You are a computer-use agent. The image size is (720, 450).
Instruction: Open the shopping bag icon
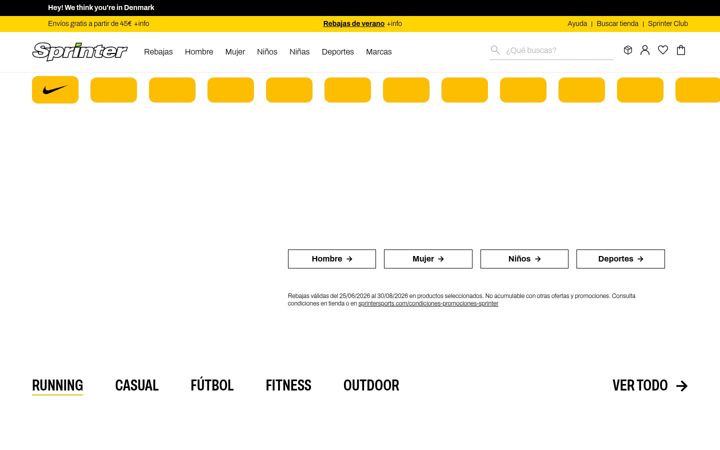tap(681, 50)
